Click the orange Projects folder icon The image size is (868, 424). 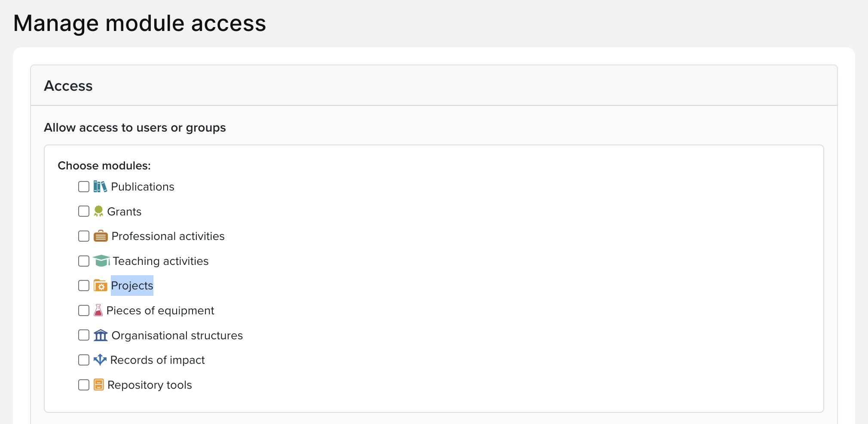click(101, 286)
